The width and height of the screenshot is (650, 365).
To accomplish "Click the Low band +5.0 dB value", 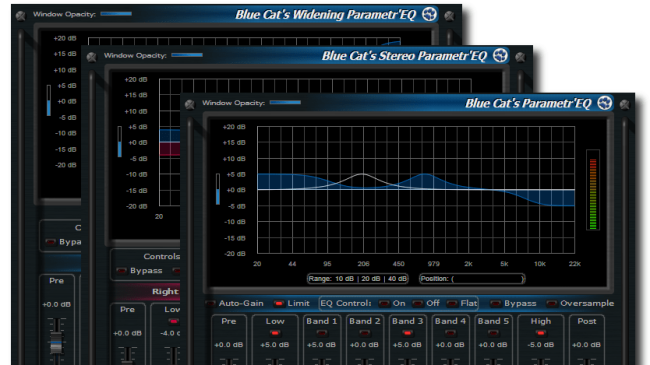I will (274, 345).
